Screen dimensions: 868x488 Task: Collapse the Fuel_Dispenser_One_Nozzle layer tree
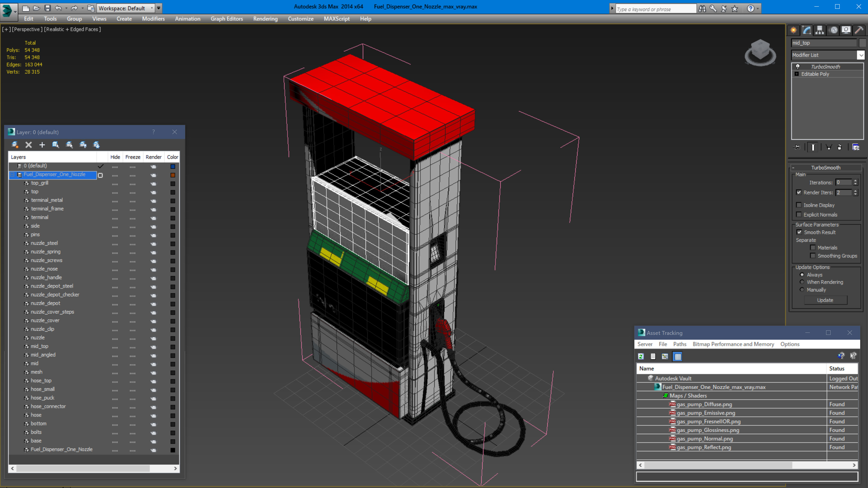pos(12,175)
